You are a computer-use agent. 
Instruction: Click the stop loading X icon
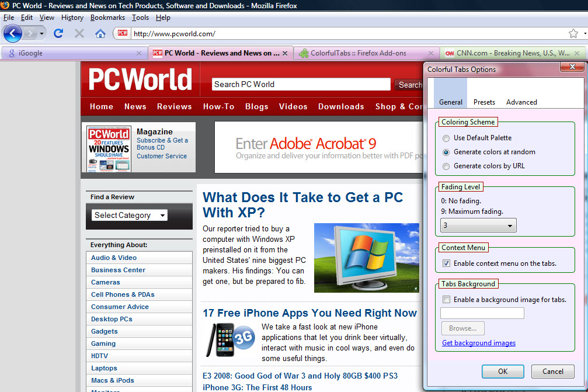[x=79, y=33]
